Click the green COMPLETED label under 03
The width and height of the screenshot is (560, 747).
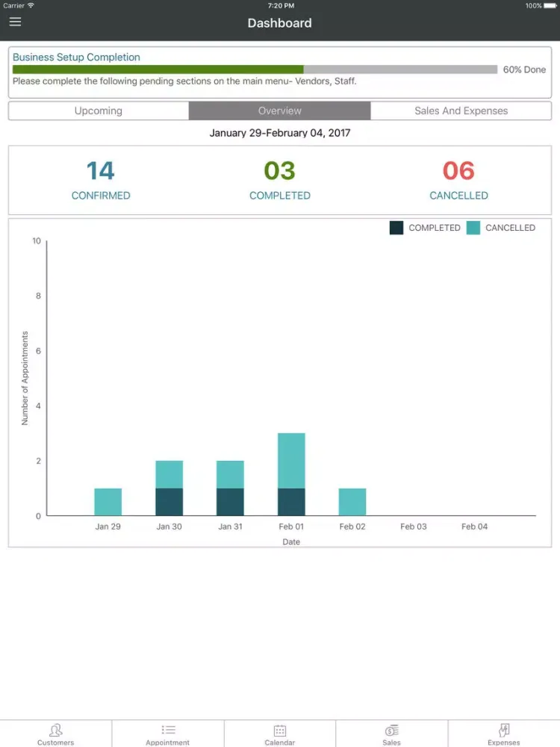[x=279, y=195]
